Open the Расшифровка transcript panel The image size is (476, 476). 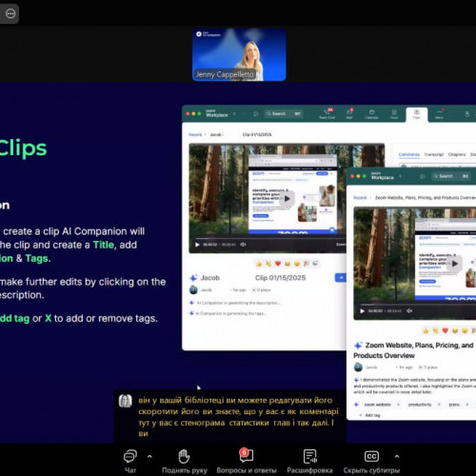(309, 461)
